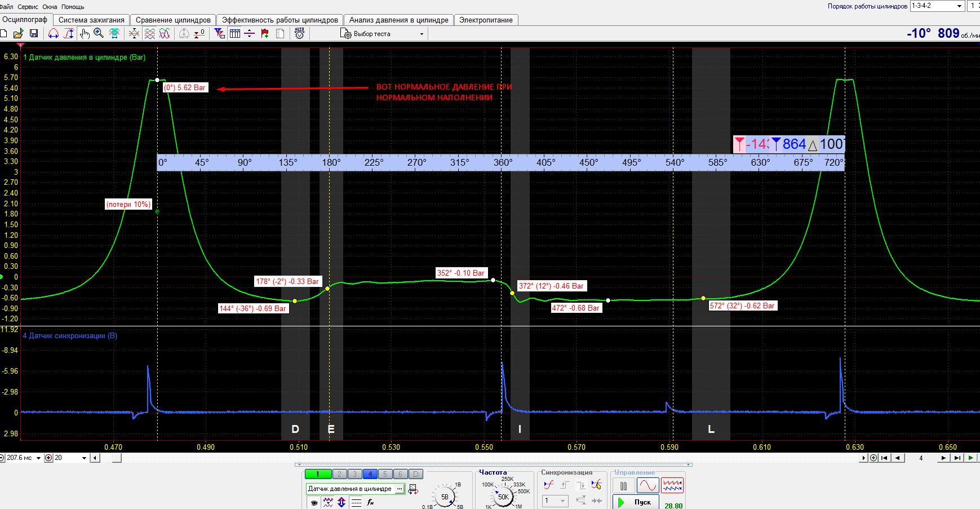Click the AUTO voltmeter icon

[300, 34]
